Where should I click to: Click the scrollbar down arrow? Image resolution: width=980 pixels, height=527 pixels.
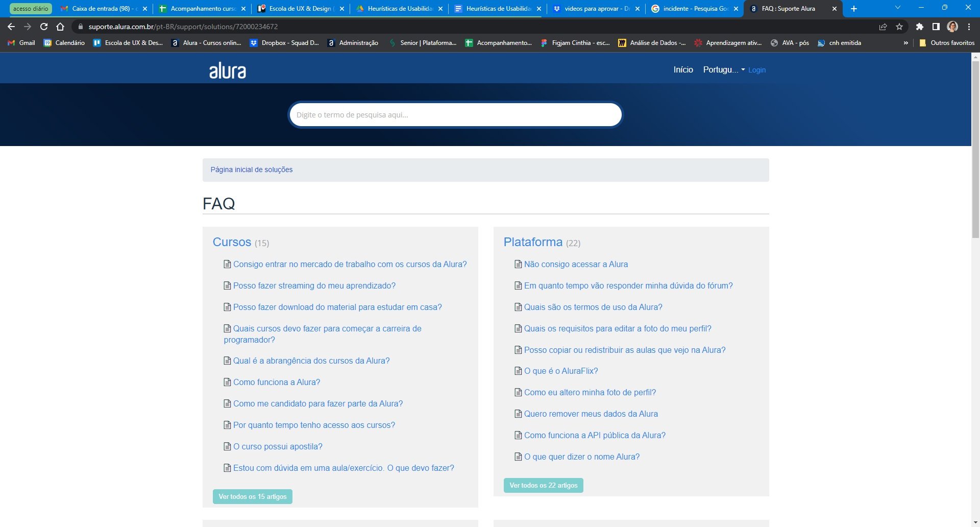975,523
